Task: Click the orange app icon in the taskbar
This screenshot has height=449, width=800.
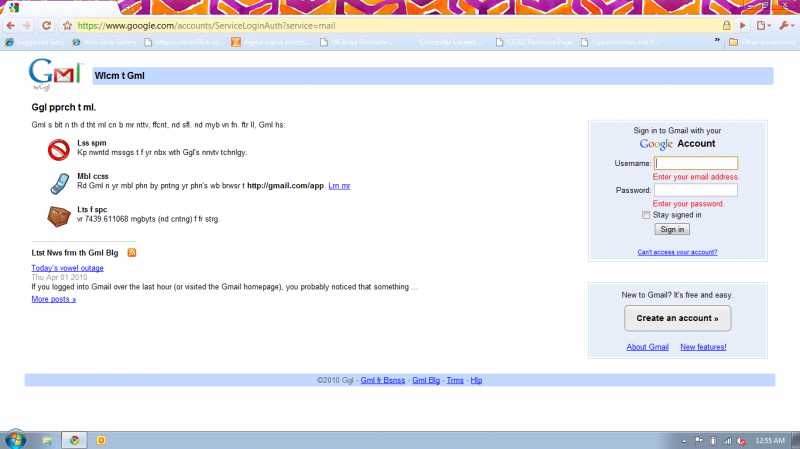Action: coord(101,440)
